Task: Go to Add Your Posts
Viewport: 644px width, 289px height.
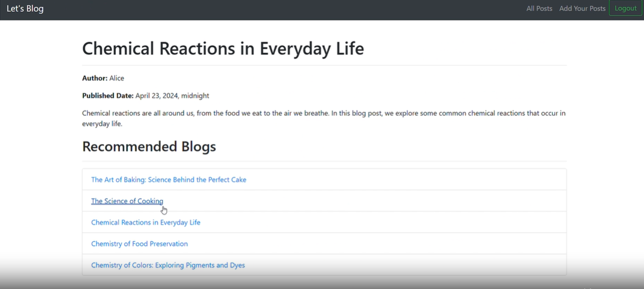Action: point(582,8)
